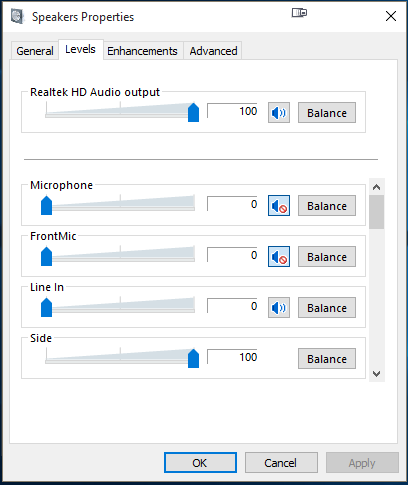Click the Realtek output level value field
This screenshot has height=485, width=408.
pos(232,111)
